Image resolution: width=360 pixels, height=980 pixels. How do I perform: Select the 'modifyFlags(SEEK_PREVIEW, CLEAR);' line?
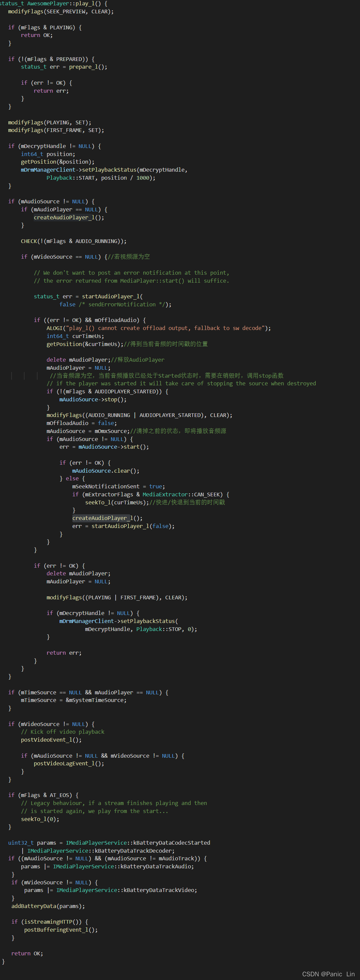tap(61, 11)
